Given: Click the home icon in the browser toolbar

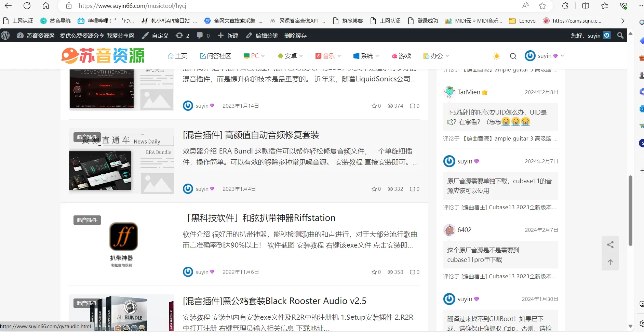Looking at the screenshot, I should pyautogui.click(x=46, y=6).
